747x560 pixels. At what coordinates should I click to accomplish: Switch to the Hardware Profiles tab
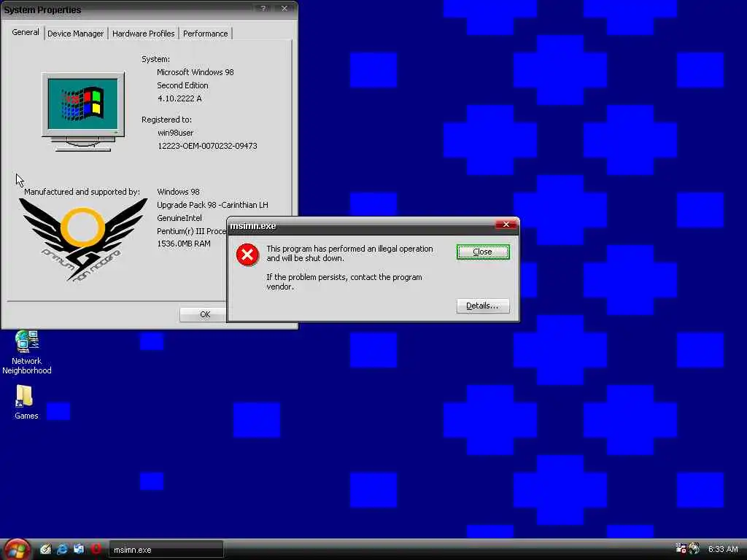(144, 34)
